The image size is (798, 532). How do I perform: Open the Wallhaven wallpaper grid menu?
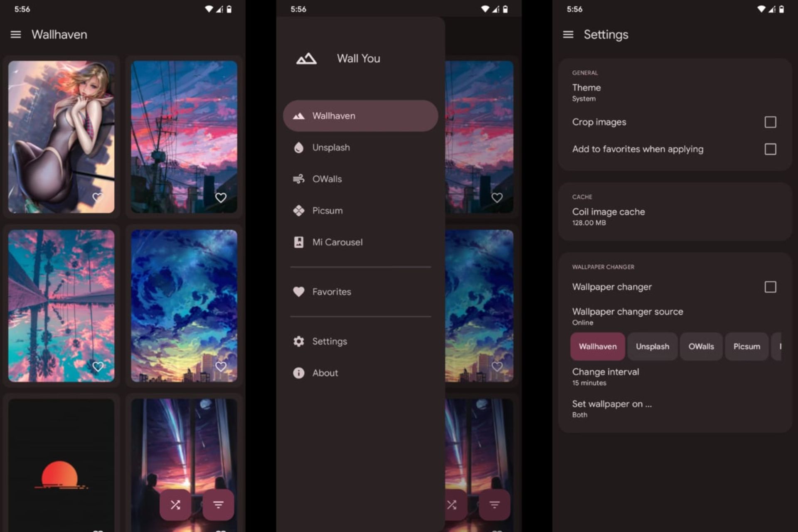[x=16, y=34]
